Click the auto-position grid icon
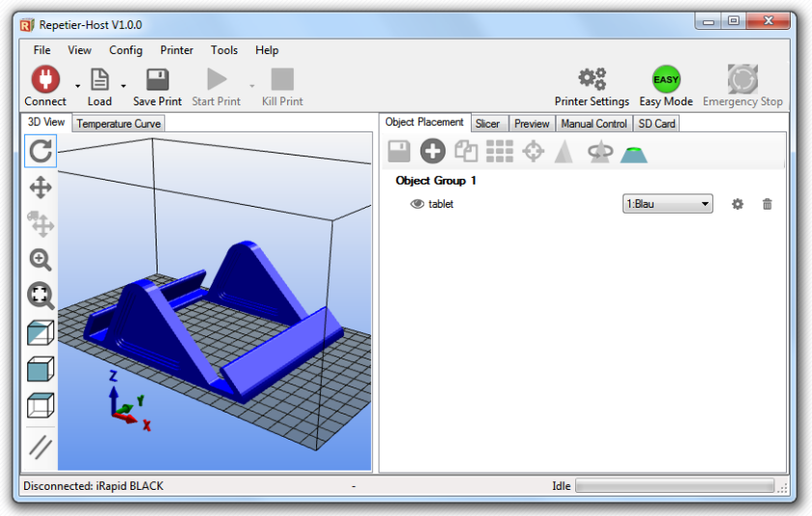 [x=499, y=152]
